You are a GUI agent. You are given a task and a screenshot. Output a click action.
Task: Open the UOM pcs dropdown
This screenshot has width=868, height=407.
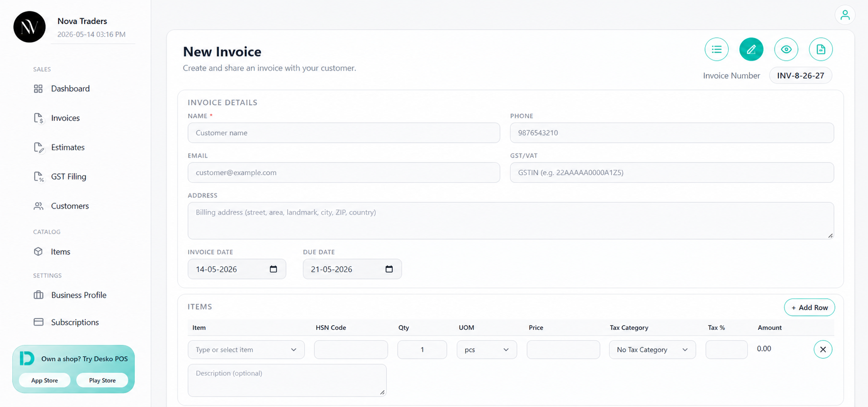[487, 350]
